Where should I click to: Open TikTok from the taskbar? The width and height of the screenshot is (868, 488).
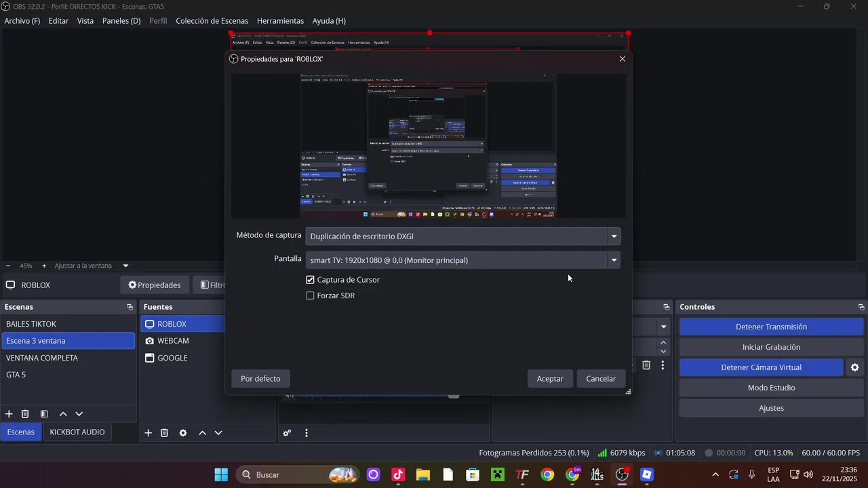[398, 474]
